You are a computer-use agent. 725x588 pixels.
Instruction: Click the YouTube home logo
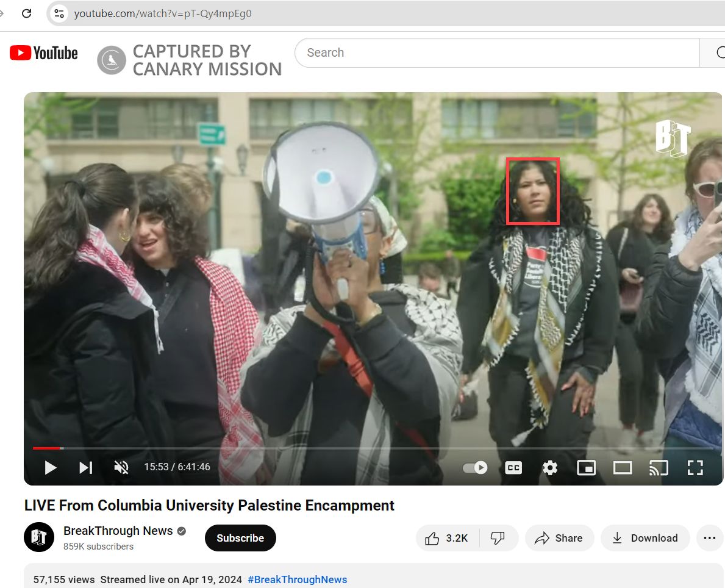[x=44, y=53]
